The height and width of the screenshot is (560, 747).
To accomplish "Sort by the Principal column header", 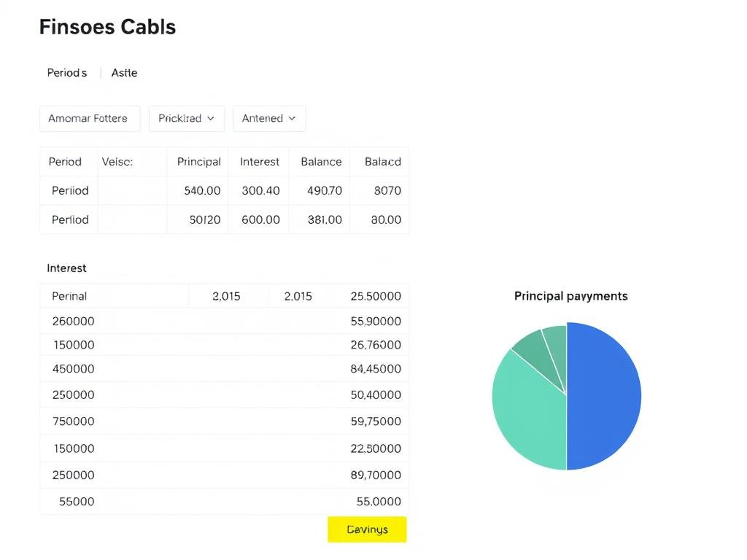I will click(x=198, y=161).
